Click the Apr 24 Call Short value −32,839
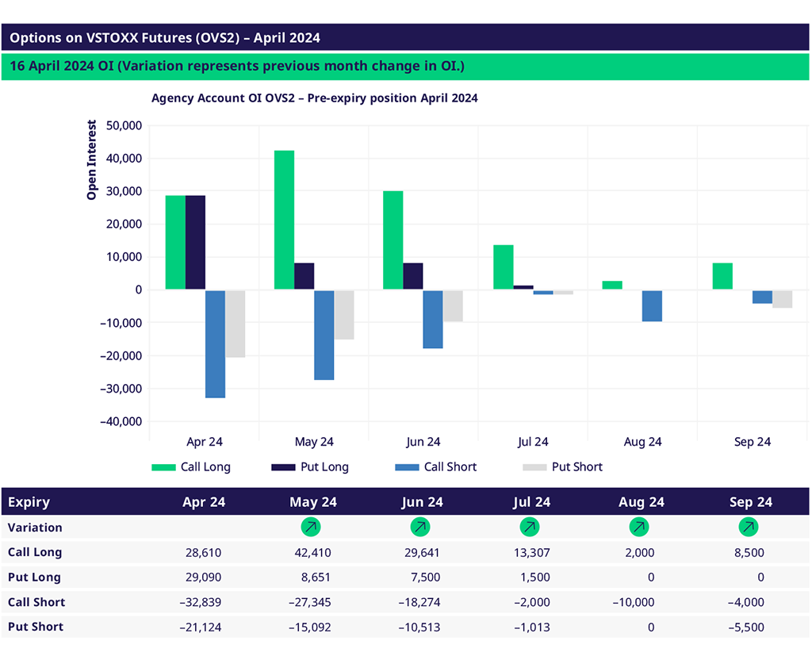 [201, 602]
